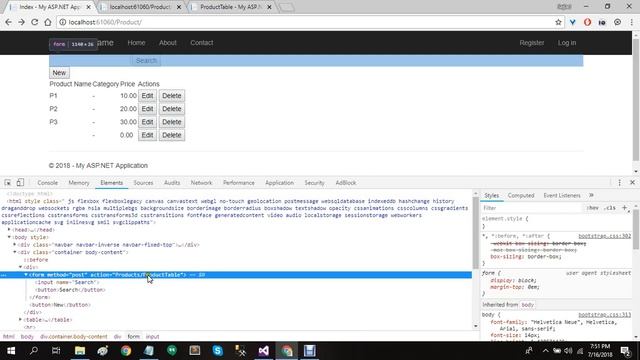Collapse the body element node
The image size is (640, 360).
click(9, 237)
